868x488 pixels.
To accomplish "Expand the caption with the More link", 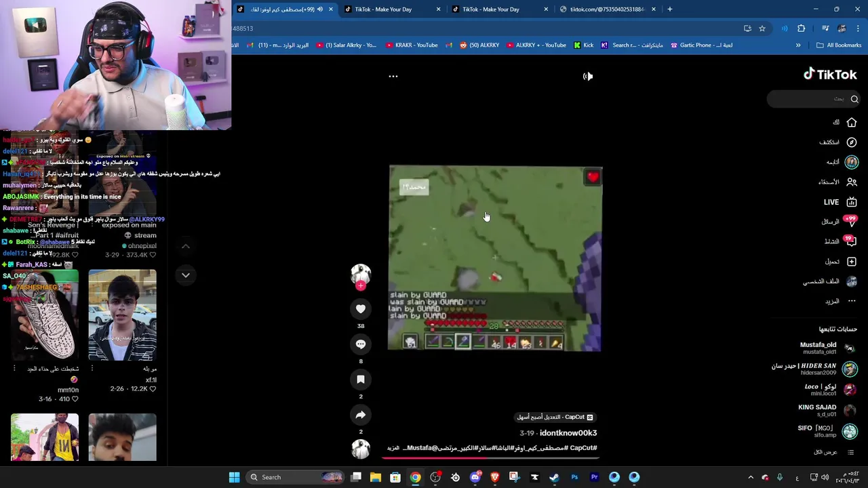I will tap(393, 448).
